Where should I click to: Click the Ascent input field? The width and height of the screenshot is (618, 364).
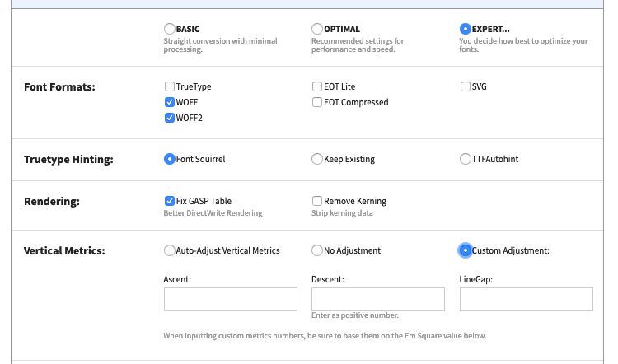pyautogui.click(x=231, y=300)
